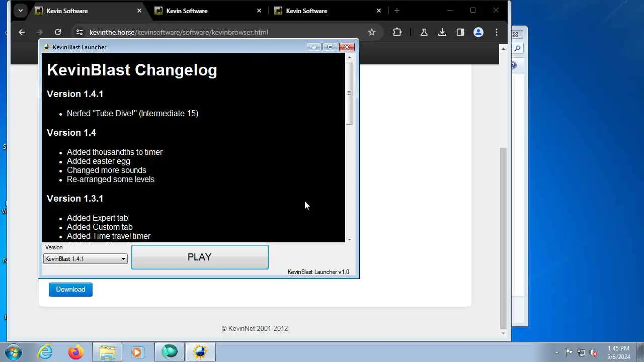Image resolution: width=644 pixels, height=362 pixels.
Task: Click the Chrome back arrow
Action: point(22,32)
